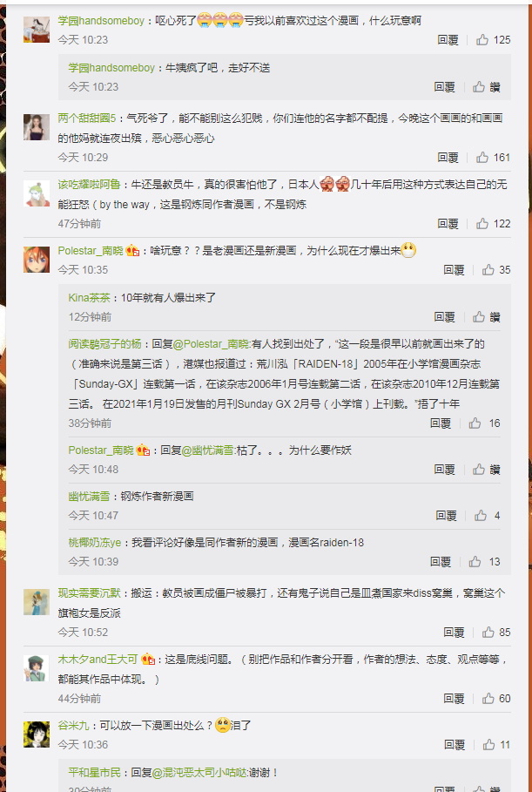The image size is (532, 792).
Task: Open Polestar_南晓's avatar image
Action: pos(37,260)
